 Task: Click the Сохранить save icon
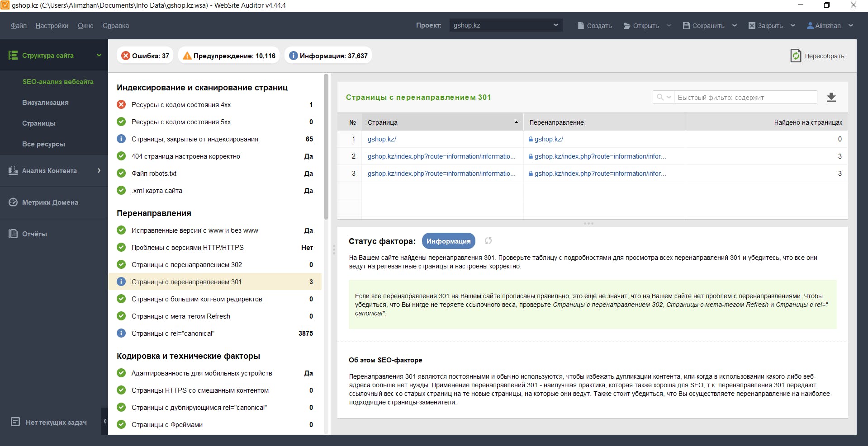[x=686, y=26]
